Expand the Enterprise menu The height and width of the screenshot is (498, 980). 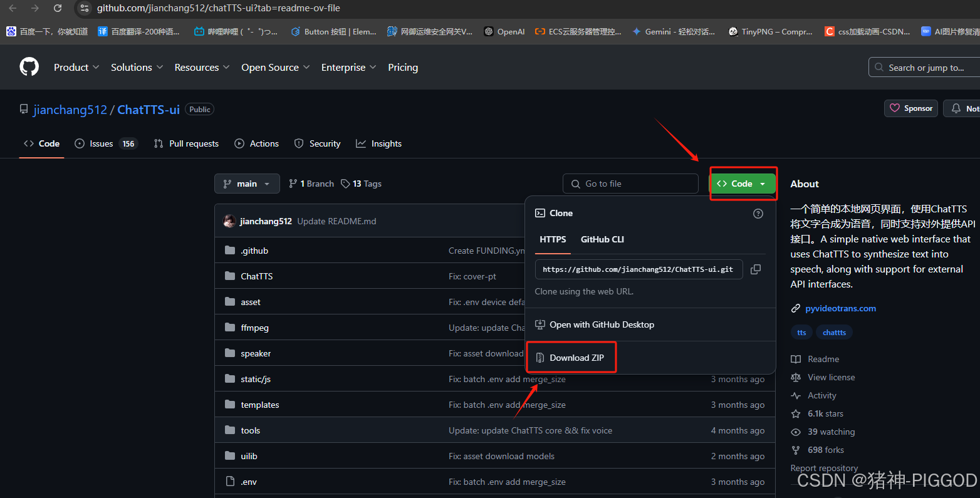349,67
